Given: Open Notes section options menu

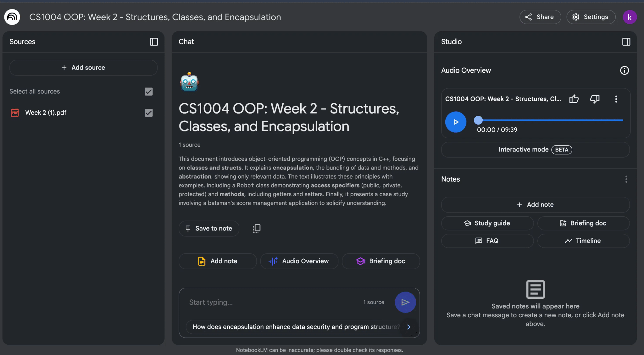Looking at the screenshot, I should coord(626,179).
